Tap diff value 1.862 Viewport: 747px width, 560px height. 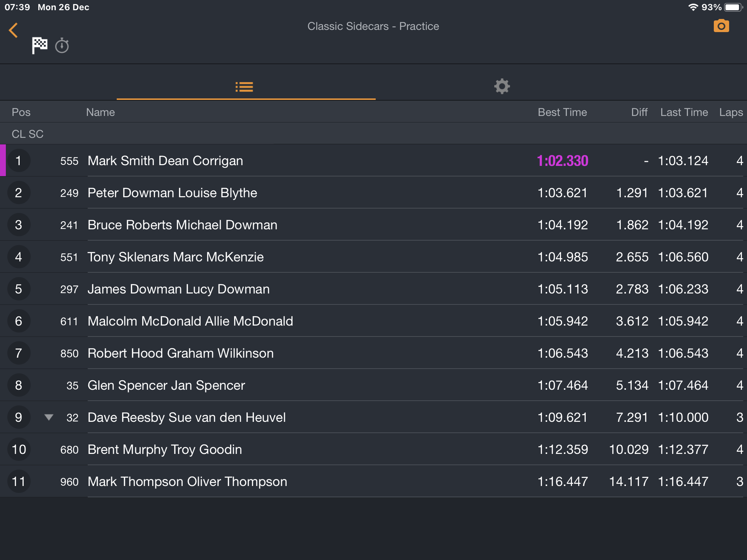click(632, 225)
